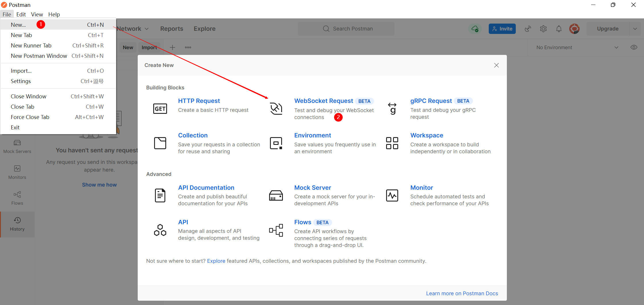Viewport: 644px width, 305px height.
Task: Click the API hexagons icon
Action: coord(160,230)
